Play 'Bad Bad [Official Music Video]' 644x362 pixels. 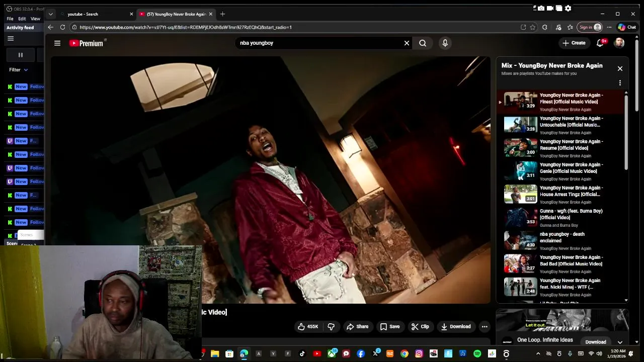(561, 263)
